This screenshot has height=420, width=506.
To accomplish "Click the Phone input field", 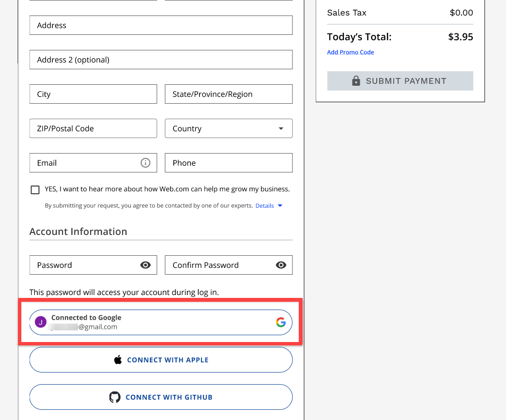I will point(229,163).
